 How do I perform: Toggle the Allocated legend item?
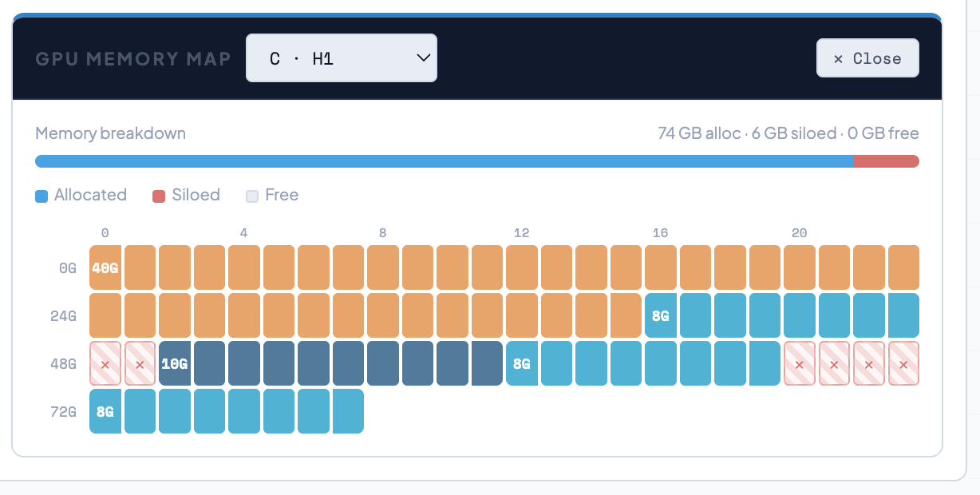(x=81, y=196)
